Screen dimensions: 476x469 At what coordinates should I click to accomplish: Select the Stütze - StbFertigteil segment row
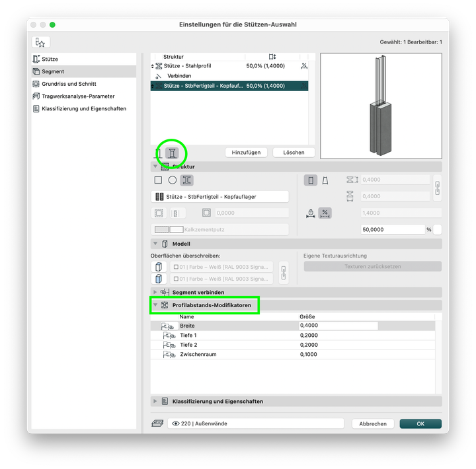point(229,86)
